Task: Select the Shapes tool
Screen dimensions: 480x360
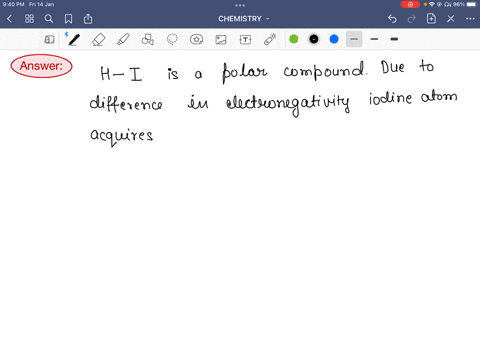Action: pos(148,40)
